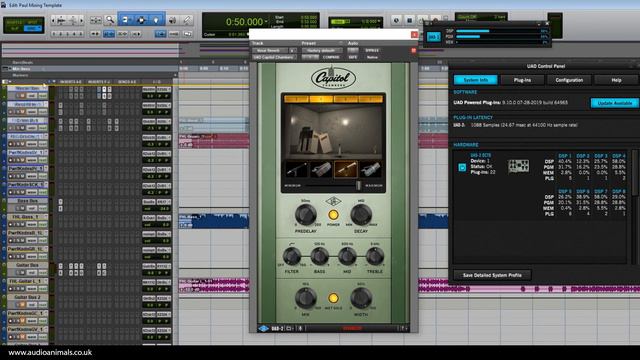This screenshot has height=360, width=640.
Task: Click the Mix knob
Action: 306,298
